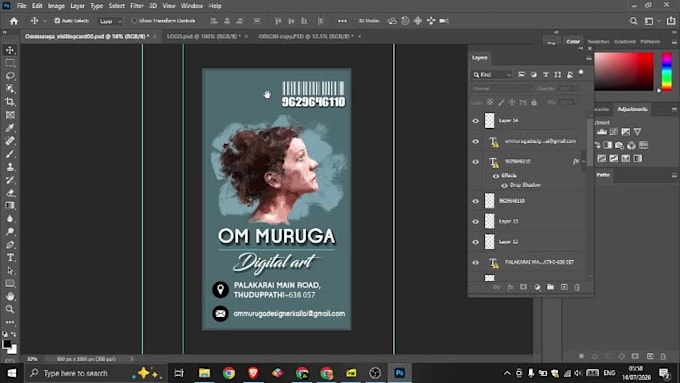
Task: Hide the gmail.com text layer
Action: [x=476, y=141]
